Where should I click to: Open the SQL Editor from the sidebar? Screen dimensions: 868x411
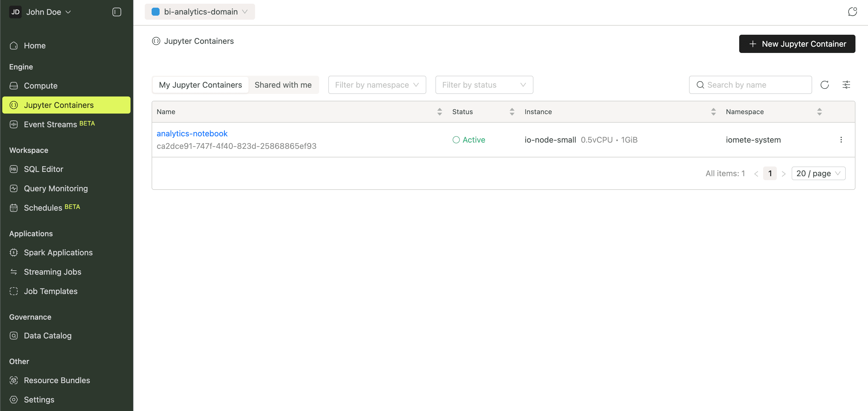tap(44, 169)
